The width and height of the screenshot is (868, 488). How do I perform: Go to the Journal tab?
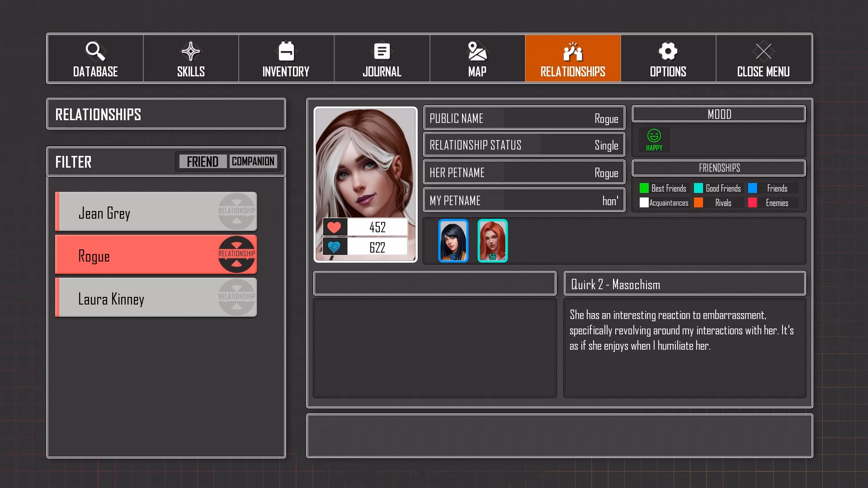pyautogui.click(x=382, y=58)
